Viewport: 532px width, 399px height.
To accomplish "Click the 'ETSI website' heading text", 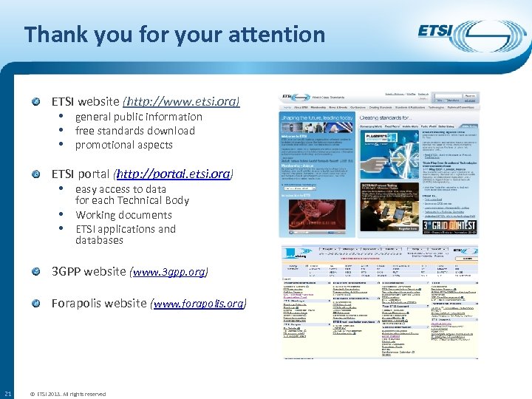I will [x=85, y=101].
